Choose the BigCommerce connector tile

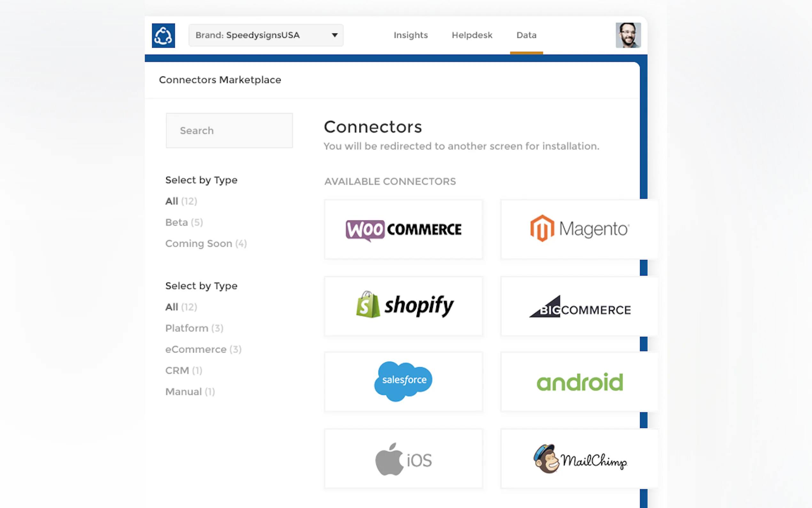[580, 306]
